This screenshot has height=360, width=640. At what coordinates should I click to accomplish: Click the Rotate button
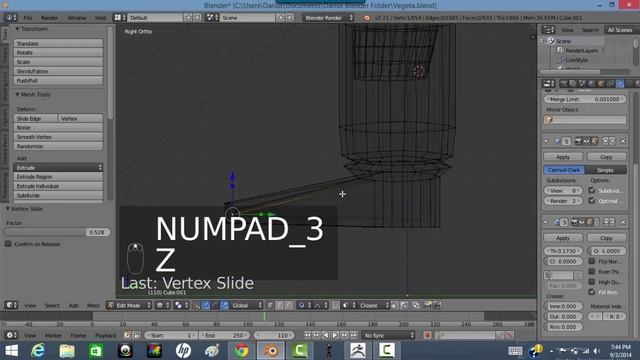[x=58, y=53]
